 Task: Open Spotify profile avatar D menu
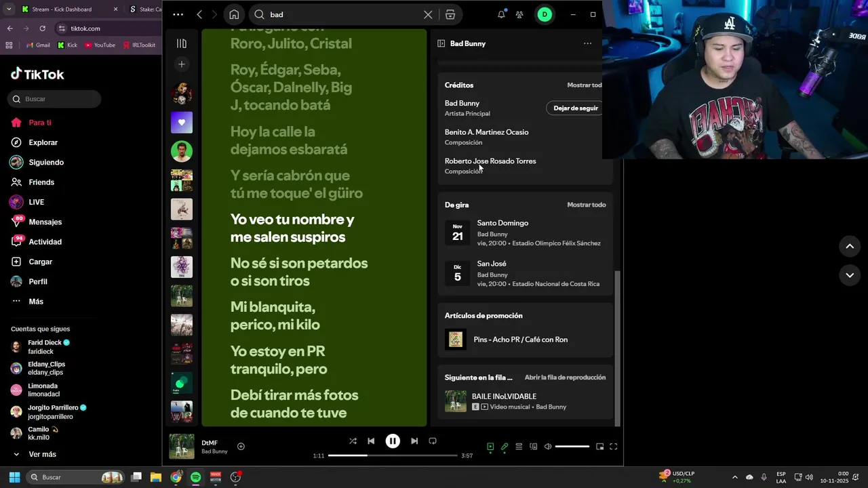click(x=545, y=14)
